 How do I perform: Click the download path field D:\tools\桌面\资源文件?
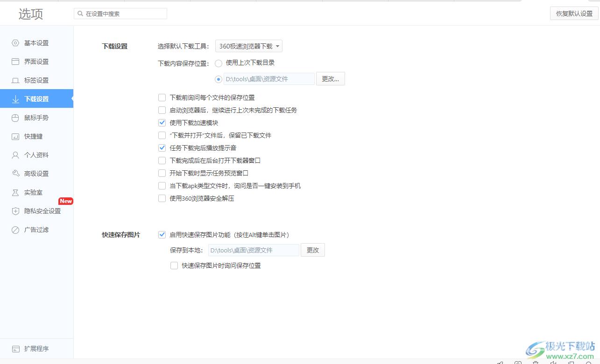pos(269,79)
